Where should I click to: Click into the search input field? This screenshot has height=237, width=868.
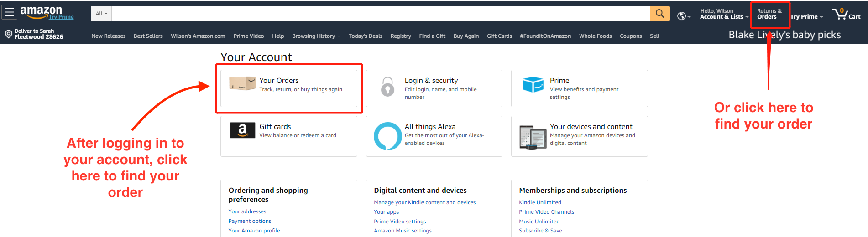click(381, 14)
